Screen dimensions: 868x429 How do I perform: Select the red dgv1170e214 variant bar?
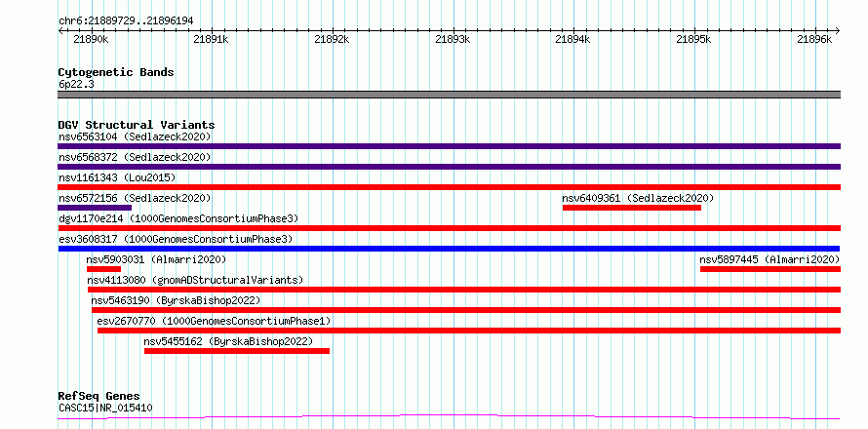click(x=449, y=228)
